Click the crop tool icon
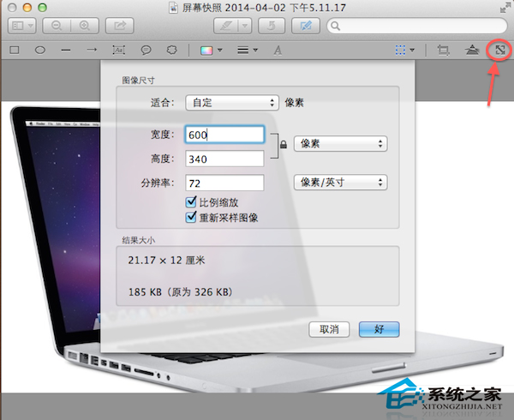 (443, 51)
